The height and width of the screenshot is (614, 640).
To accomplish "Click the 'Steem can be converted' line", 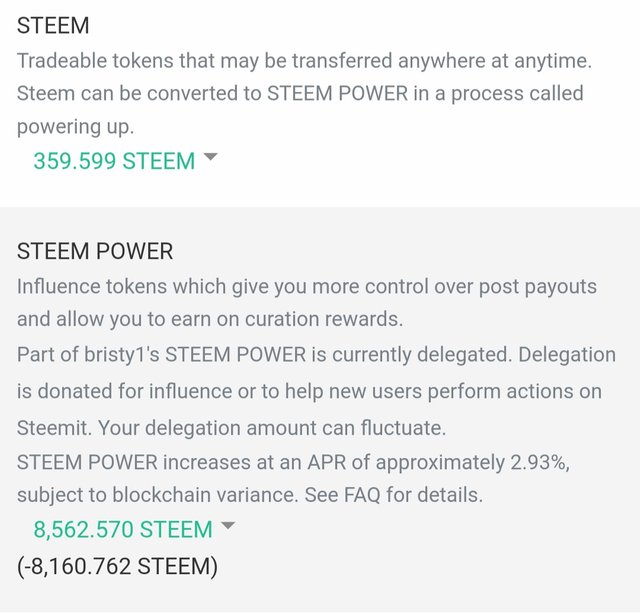I will (300, 93).
